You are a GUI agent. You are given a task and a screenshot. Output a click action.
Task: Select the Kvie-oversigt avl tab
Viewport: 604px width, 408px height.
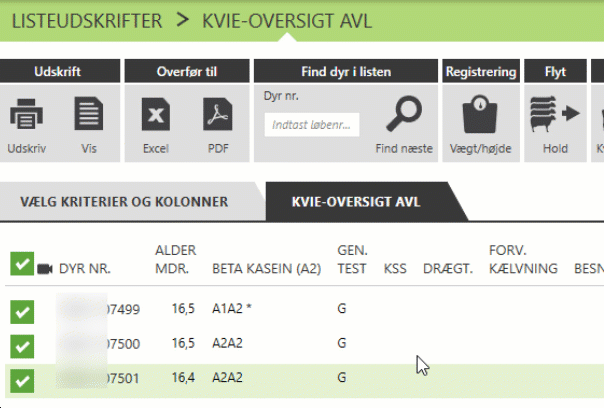pos(355,202)
